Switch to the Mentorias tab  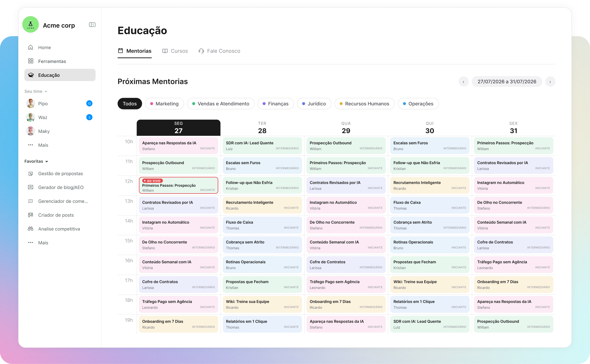pos(135,51)
